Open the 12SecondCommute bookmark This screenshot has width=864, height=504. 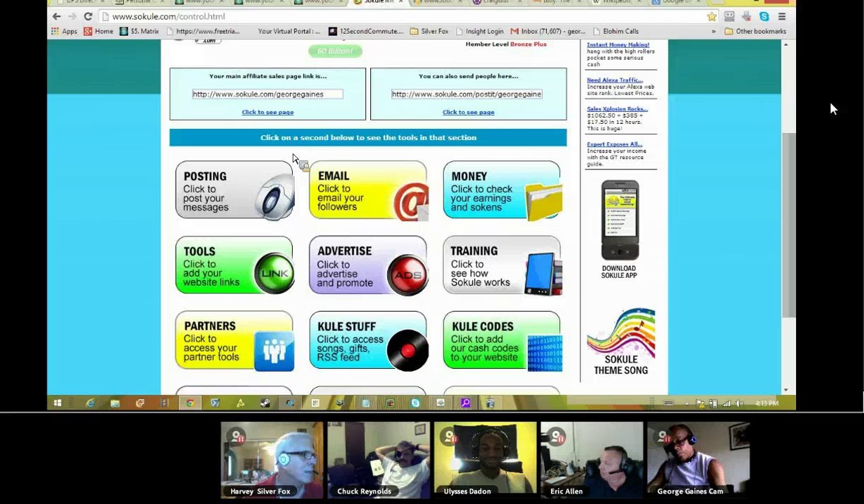pyautogui.click(x=366, y=31)
